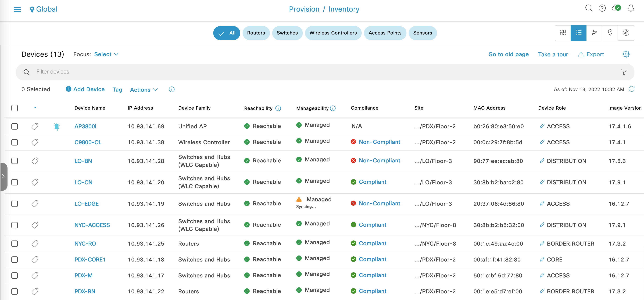Open the NYC-ACCESS device link
The height and width of the screenshot is (300, 644).
tap(92, 225)
